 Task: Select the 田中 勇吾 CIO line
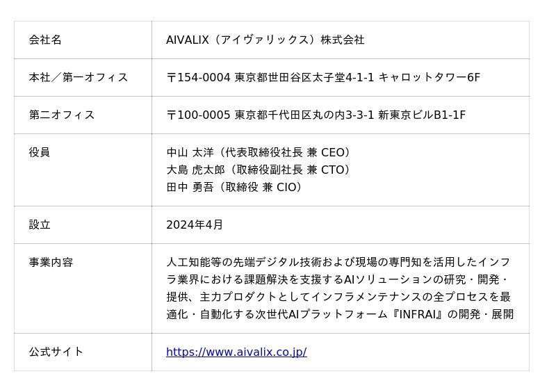(x=235, y=188)
